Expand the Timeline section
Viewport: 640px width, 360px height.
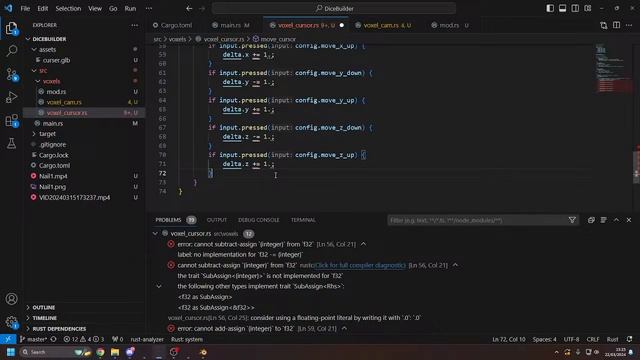[44, 318]
